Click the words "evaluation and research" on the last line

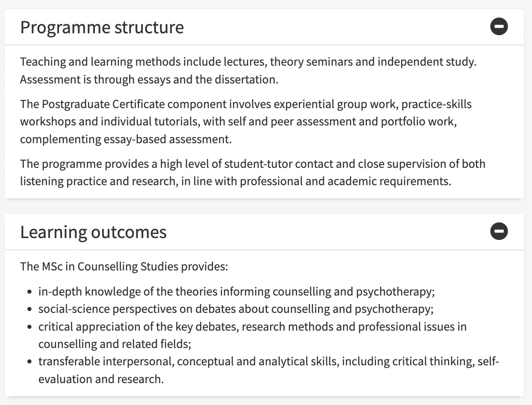100,379
